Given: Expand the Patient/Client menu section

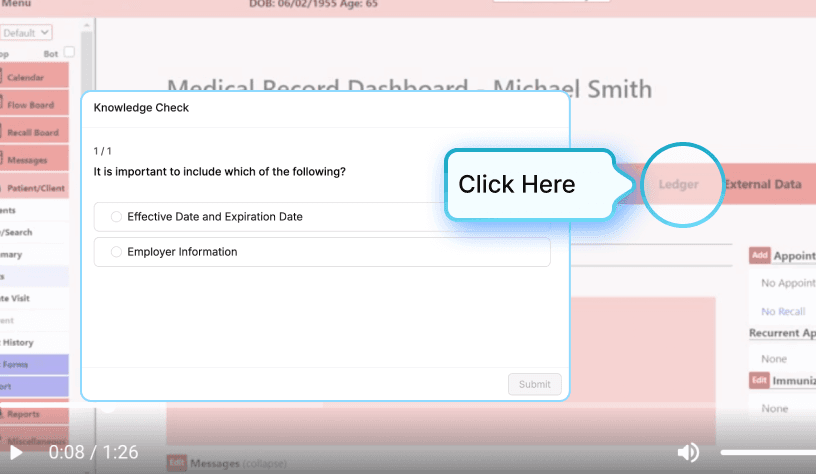Looking at the screenshot, I should click(34, 187).
